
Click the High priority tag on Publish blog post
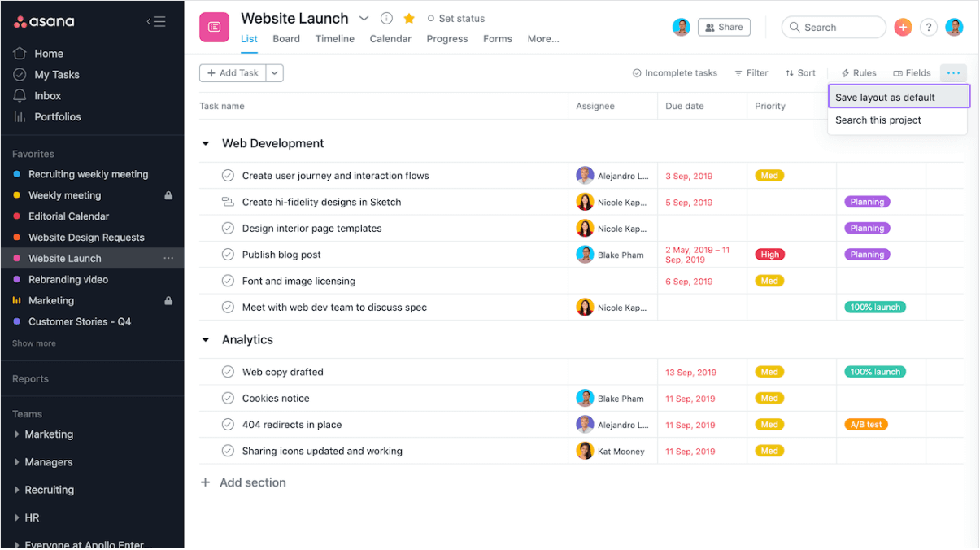point(769,254)
